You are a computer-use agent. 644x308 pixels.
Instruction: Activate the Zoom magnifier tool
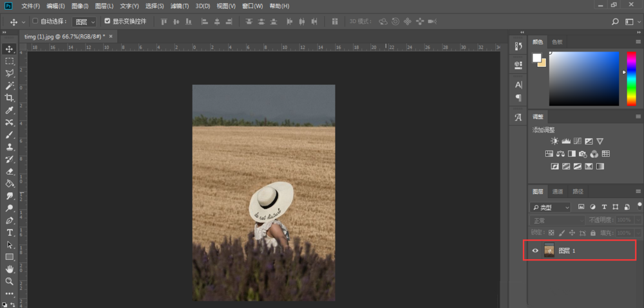click(10, 281)
